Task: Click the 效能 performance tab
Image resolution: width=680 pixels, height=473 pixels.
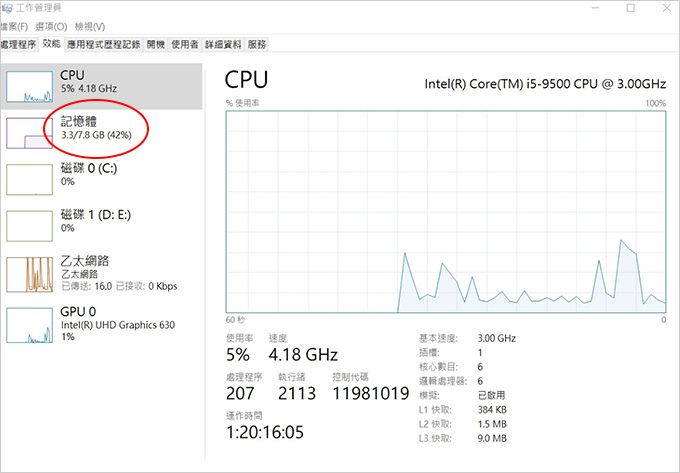Action: click(x=52, y=44)
